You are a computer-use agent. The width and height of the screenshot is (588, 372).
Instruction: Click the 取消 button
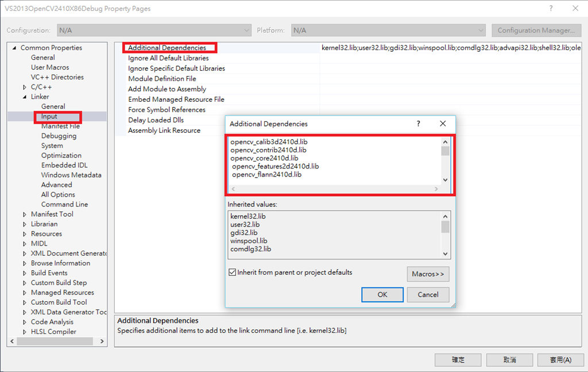coord(509,359)
